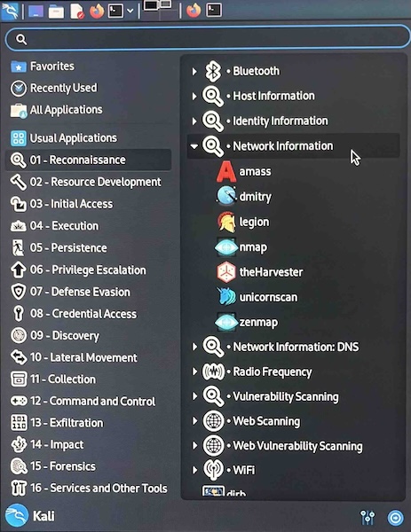This screenshot has width=411, height=532.
Task: Focus the application search field
Action: [208, 37]
